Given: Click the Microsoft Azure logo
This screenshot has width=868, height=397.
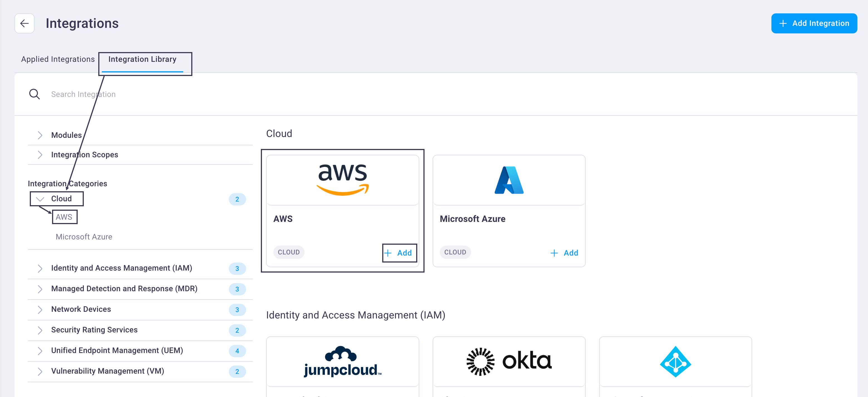Looking at the screenshot, I should (509, 180).
